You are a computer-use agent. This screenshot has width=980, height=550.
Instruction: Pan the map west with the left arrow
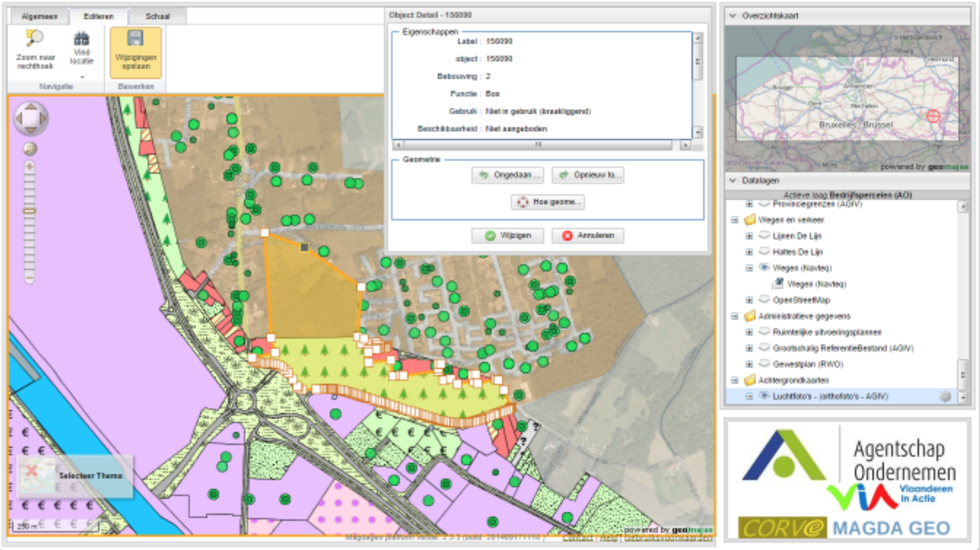click(19, 119)
